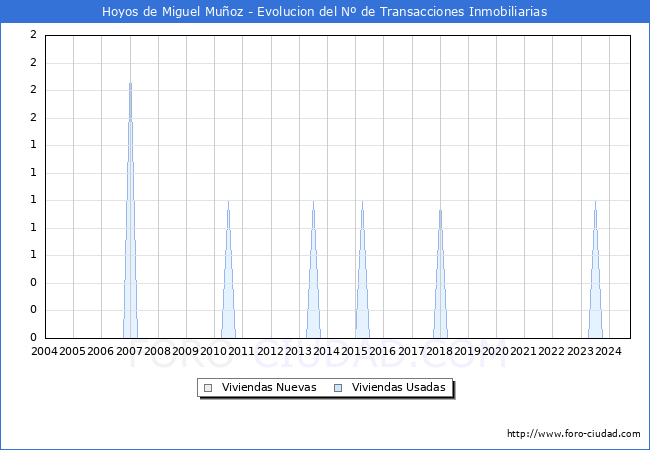Select the Viviendas Nuevas legend label

269,387
